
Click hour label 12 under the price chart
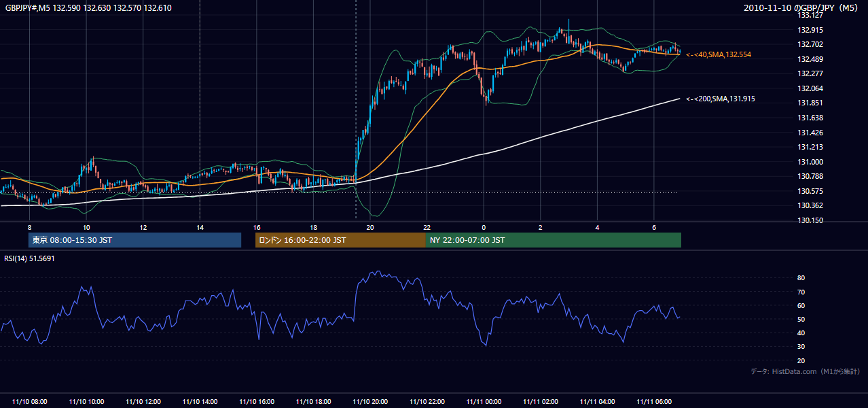[143, 227]
